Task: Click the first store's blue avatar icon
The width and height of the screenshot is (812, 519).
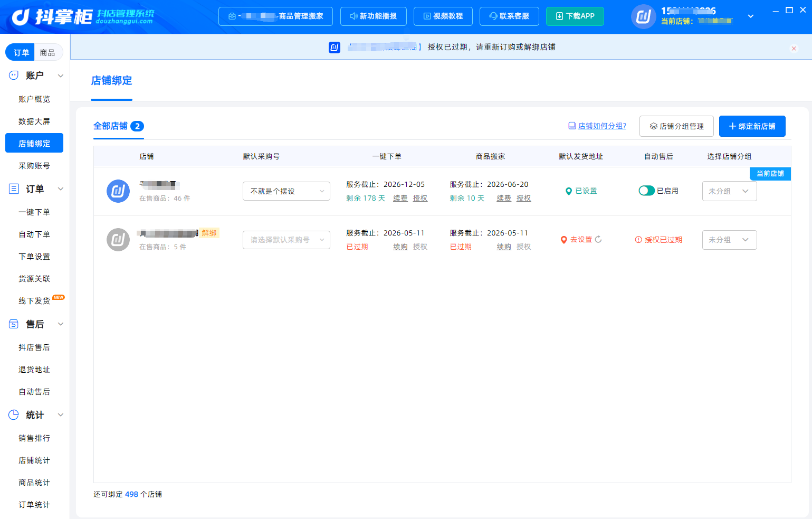Action: click(x=118, y=191)
